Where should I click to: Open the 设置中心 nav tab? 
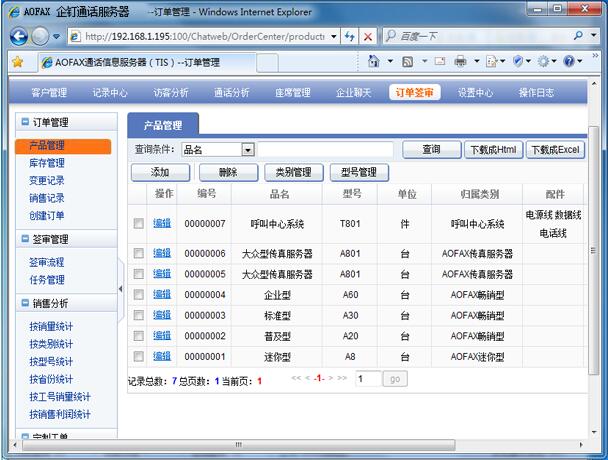[475, 93]
